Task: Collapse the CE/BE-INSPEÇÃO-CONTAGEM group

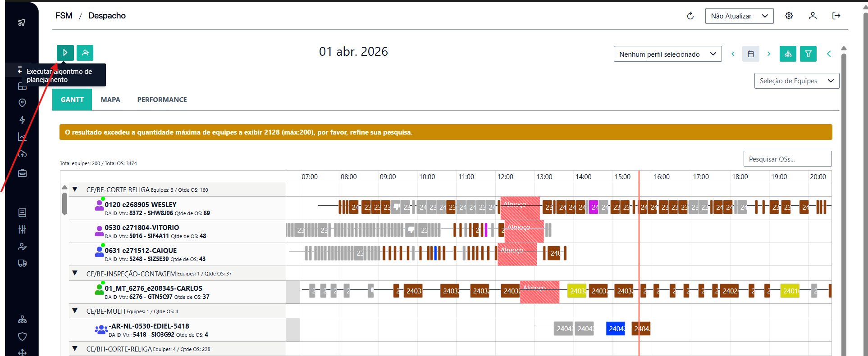Action: coord(75,273)
